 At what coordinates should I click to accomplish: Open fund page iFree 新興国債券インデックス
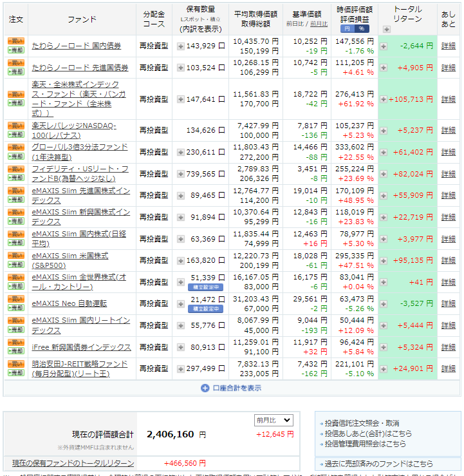pos(81,347)
